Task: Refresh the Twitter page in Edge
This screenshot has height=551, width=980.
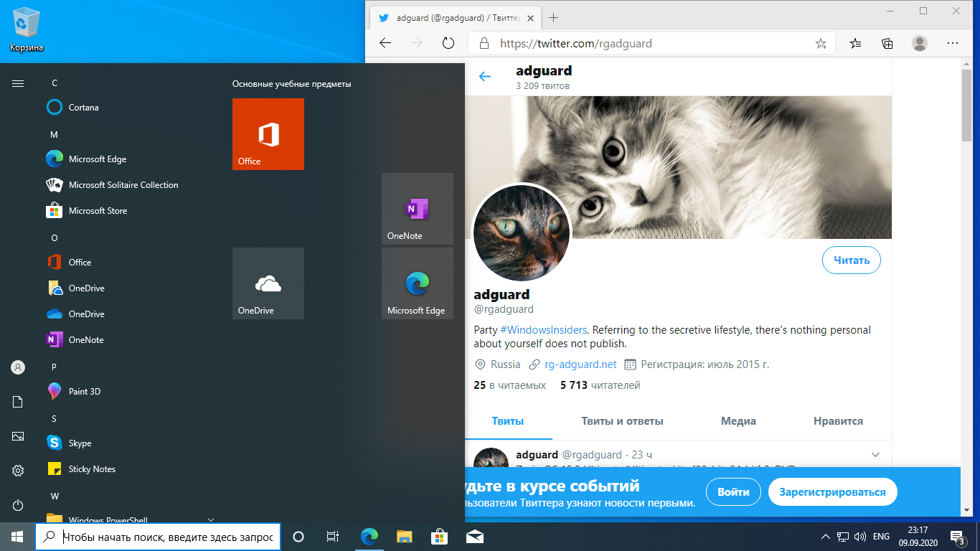Action: 448,43
